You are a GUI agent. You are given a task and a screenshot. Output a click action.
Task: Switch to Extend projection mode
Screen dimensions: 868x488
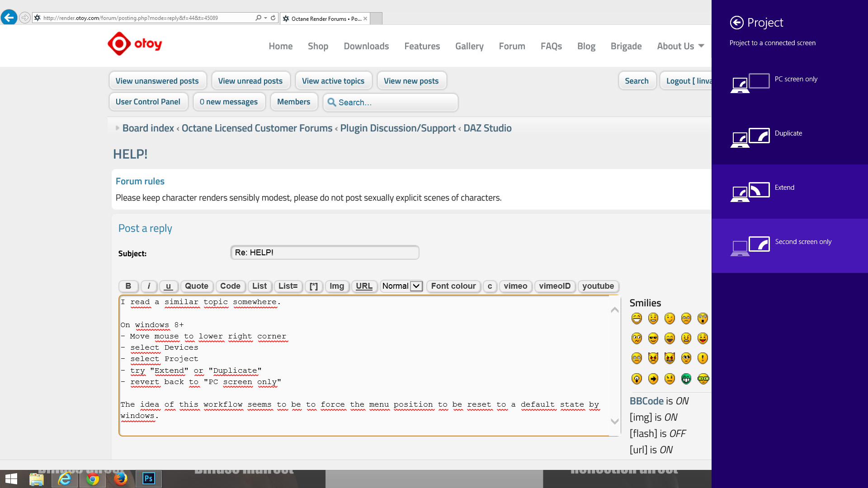[x=784, y=188]
